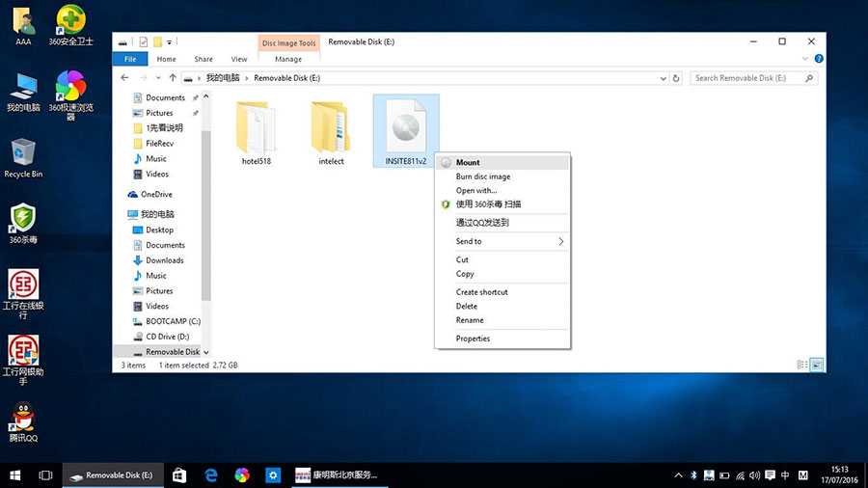Open the Store from the taskbar
The image size is (868, 488).
179,475
